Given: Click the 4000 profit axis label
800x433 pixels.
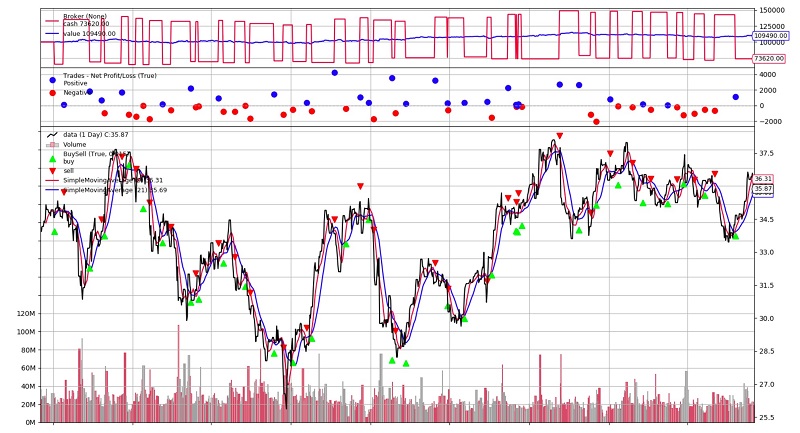Looking at the screenshot, I should [768, 74].
